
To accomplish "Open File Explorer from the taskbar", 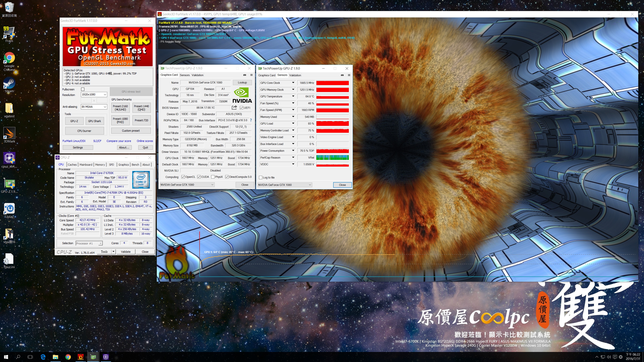I will pyautogui.click(x=56, y=357).
